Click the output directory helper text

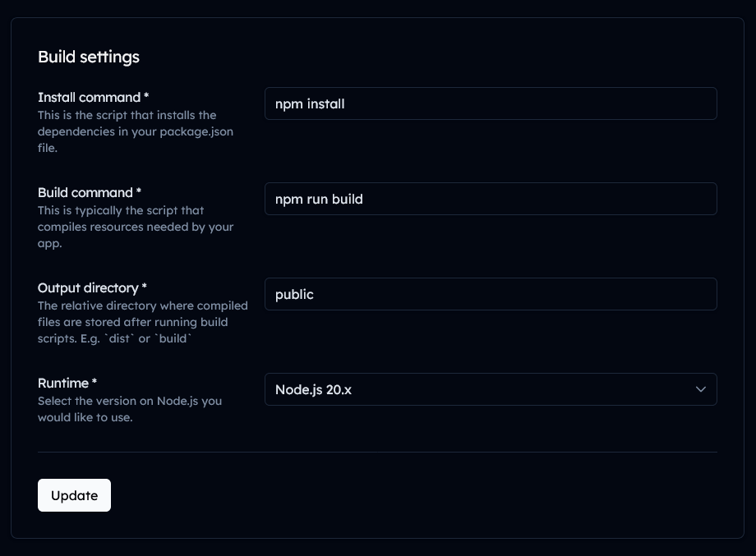[142, 322]
